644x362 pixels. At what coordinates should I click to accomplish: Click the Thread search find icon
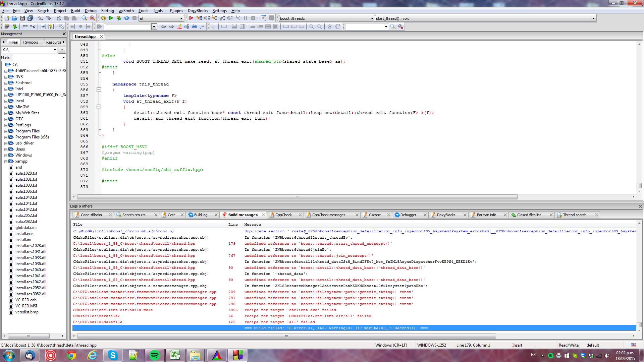392,26
